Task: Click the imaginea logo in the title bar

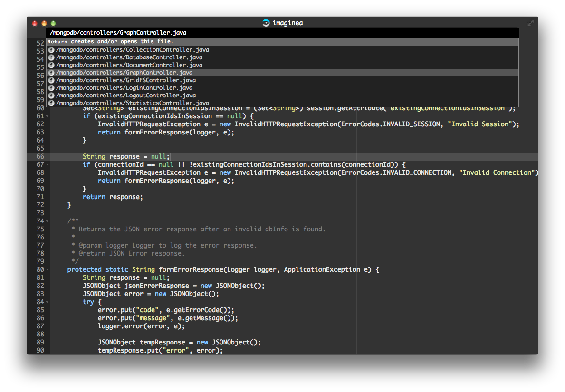Action: (x=266, y=23)
